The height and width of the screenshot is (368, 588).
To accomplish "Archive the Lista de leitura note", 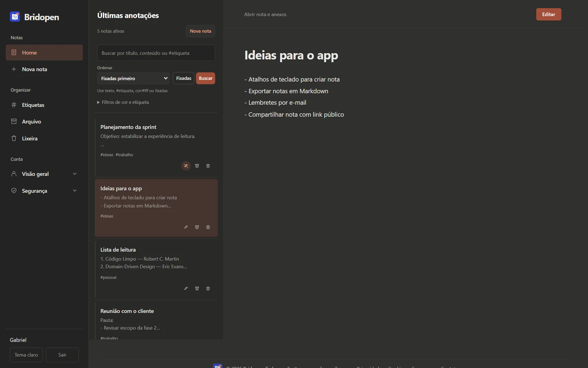I will 197,289.
